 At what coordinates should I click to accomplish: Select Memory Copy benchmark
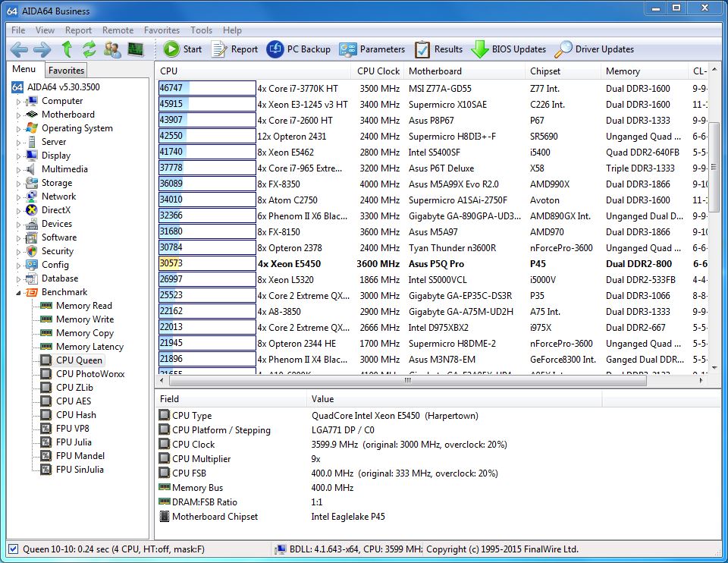pyautogui.click(x=84, y=333)
